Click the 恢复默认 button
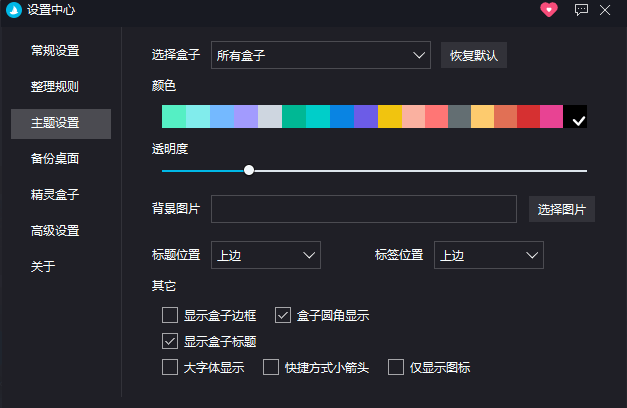 click(x=474, y=55)
